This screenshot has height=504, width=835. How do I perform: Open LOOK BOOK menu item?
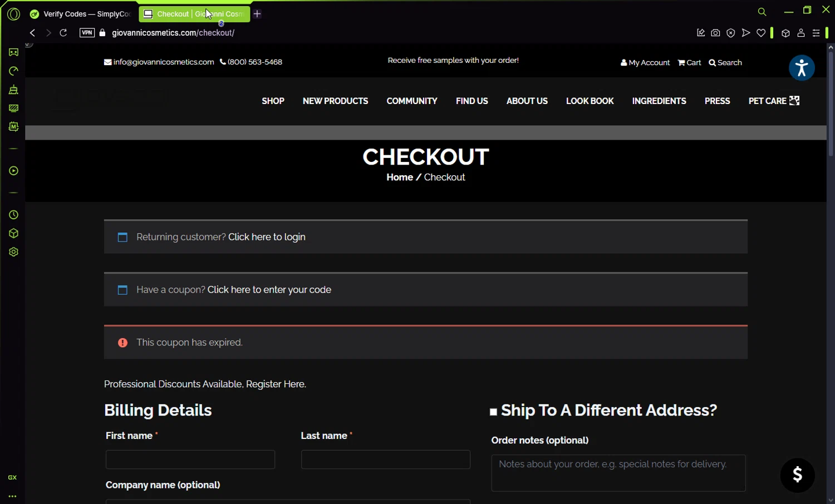click(590, 101)
